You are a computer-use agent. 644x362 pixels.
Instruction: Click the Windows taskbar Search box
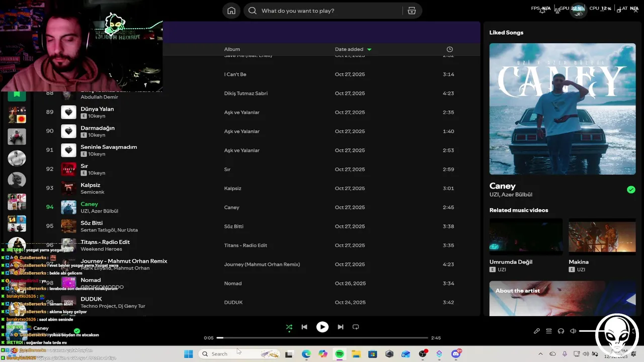[239, 354]
